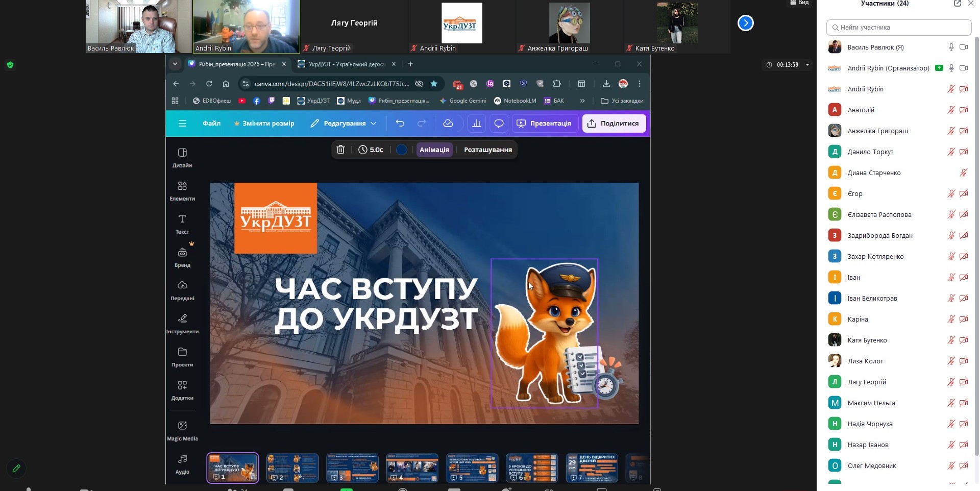Mute microphone of Анатолій participant
980x491 pixels.
(950, 110)
